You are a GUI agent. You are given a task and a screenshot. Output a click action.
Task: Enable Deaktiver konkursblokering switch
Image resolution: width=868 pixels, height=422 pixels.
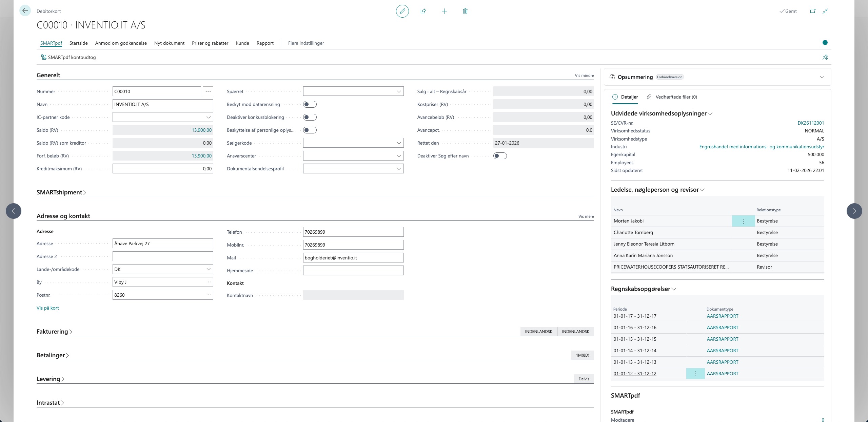310,117
